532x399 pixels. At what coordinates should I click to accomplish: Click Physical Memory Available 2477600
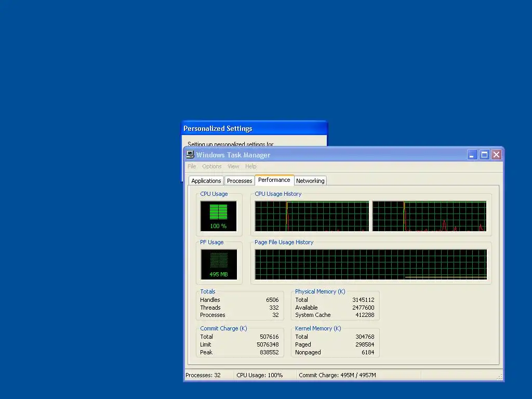pyautogui.click(x=363, y=308)
